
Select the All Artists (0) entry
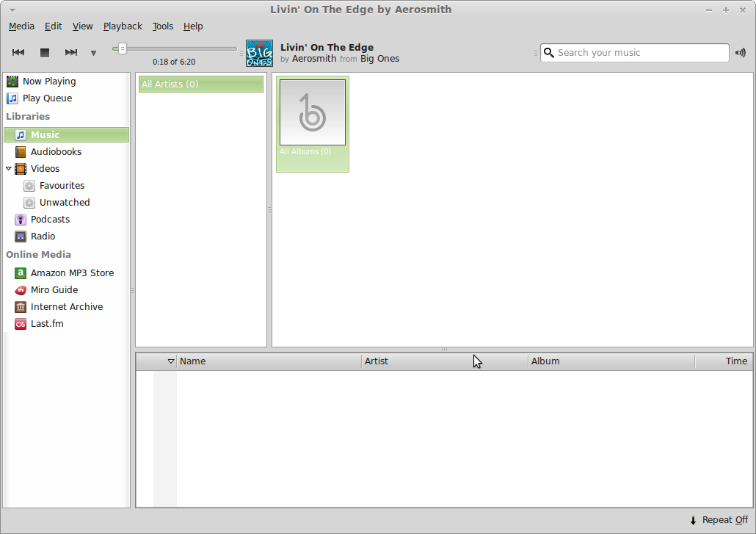201,84
